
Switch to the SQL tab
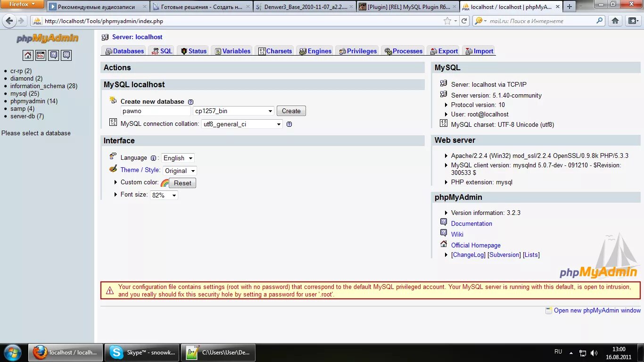[x=162, y=51]
